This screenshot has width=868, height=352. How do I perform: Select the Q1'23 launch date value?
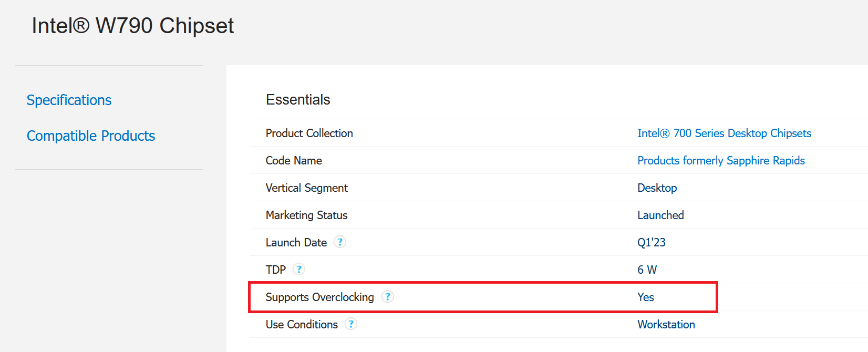point(651,243)
